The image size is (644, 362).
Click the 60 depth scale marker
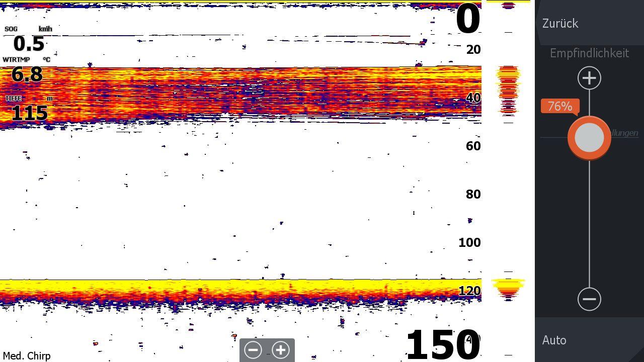[x=473, y=146]
